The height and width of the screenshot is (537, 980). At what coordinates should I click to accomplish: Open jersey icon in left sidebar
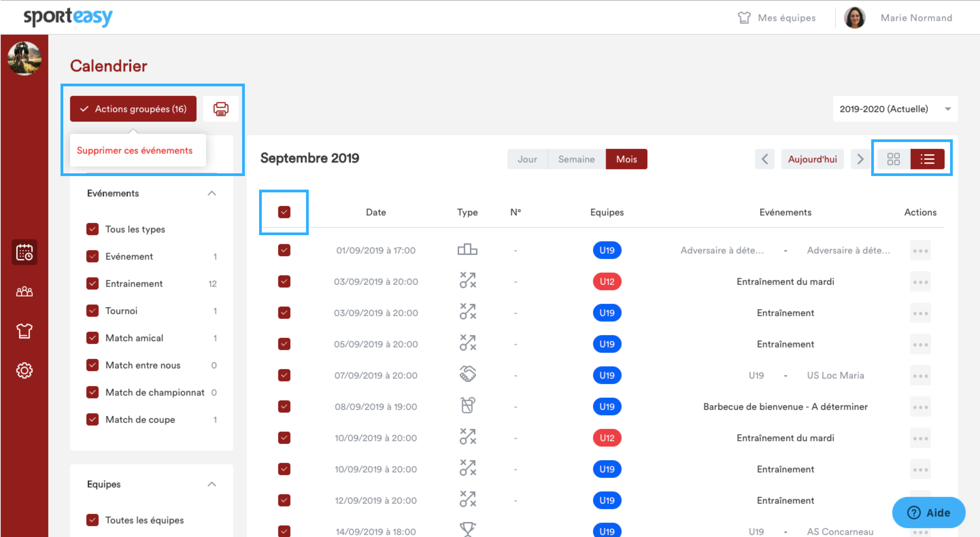pyautogui.click(x=24, y=331)
